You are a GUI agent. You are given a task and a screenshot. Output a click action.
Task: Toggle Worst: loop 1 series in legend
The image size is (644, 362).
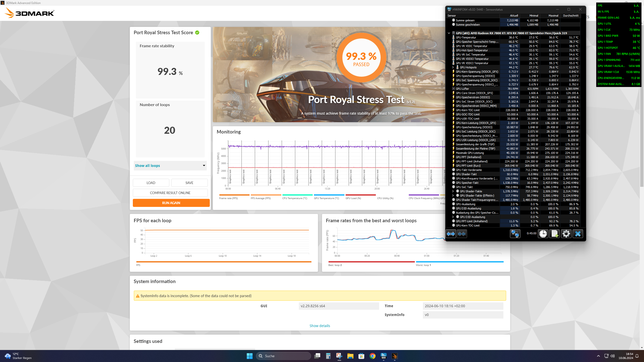click(460, 264)
